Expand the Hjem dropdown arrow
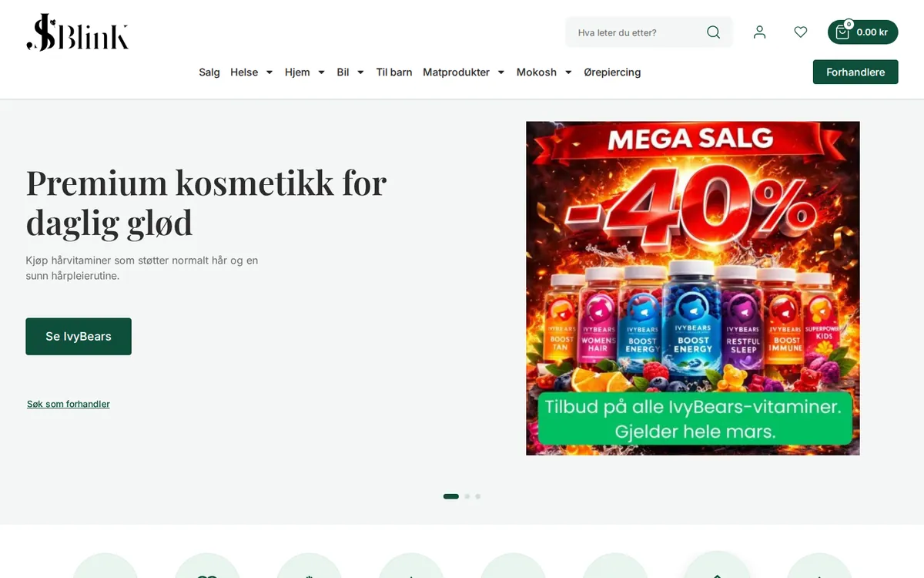The image size is (924, 578). click(321, 72)
